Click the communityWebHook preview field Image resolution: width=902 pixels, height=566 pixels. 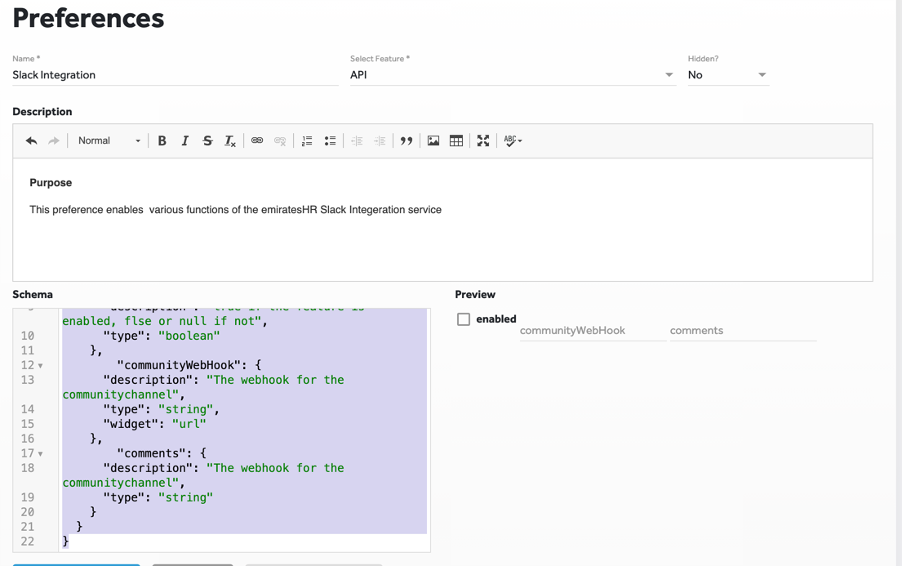tap(593, 331)
